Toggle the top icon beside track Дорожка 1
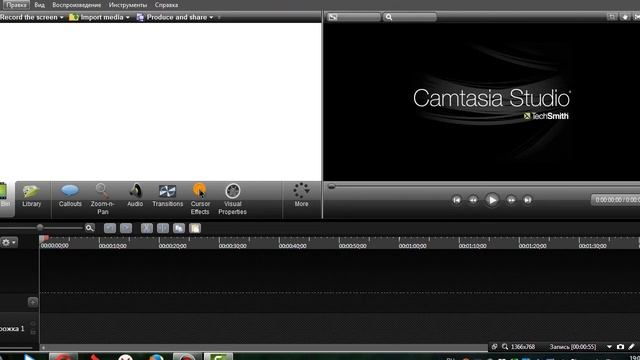 pos(33,324)
